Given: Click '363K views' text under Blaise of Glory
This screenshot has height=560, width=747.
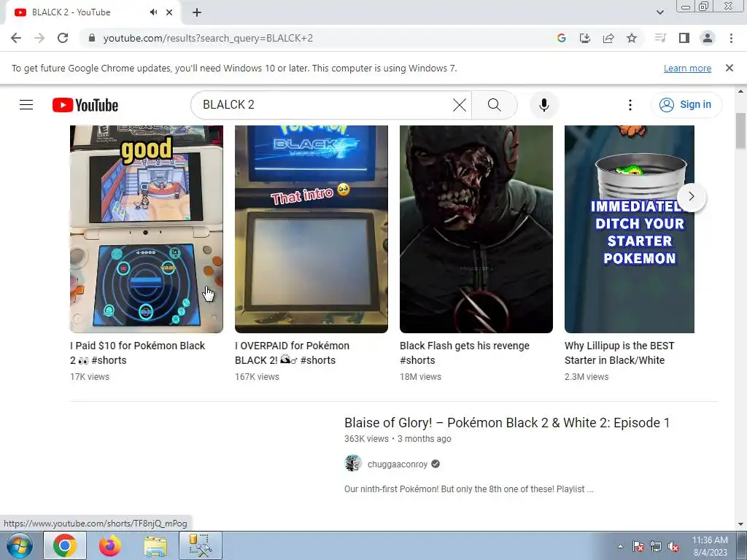Looking at the screenshot, I should [366, 439].
